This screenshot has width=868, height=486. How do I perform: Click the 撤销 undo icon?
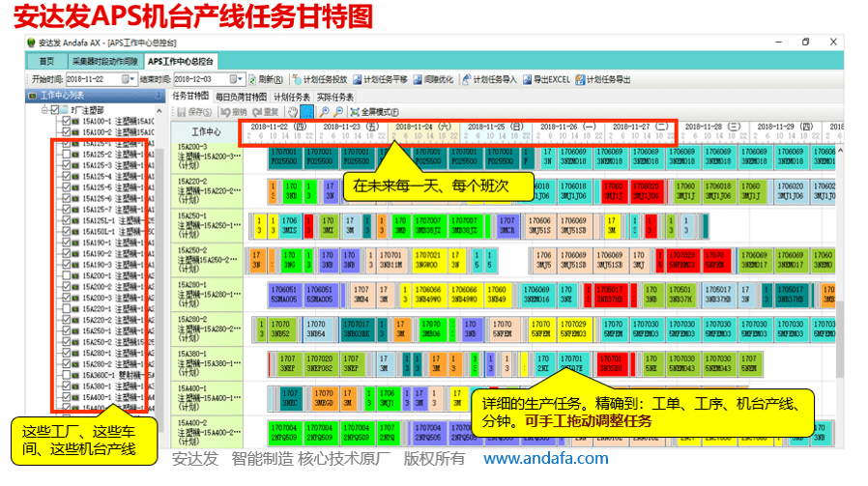click(225, 112)
